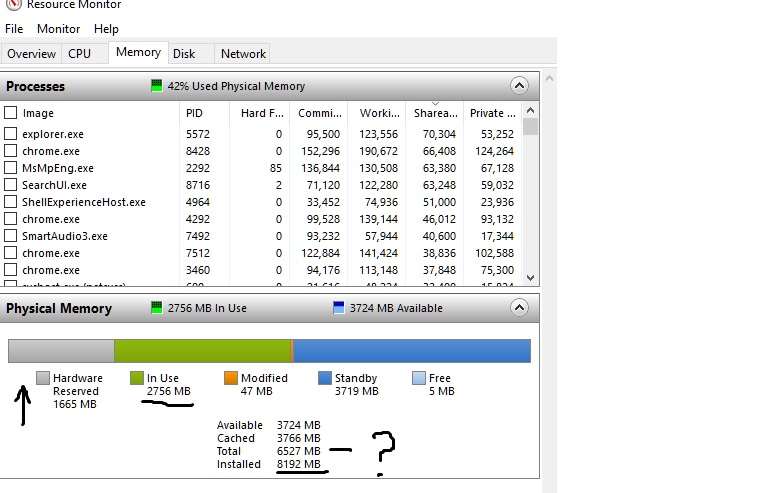Click working set value 139,144

(378, 219)
